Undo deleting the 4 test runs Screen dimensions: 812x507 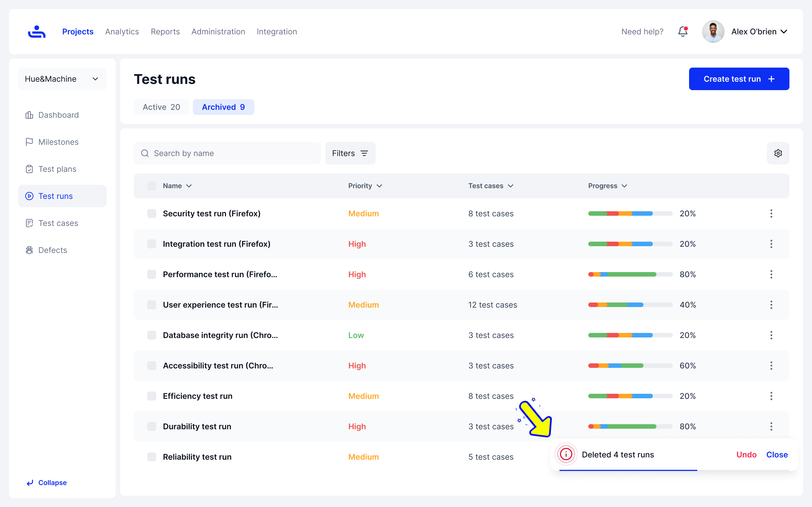tap(746, 455)
